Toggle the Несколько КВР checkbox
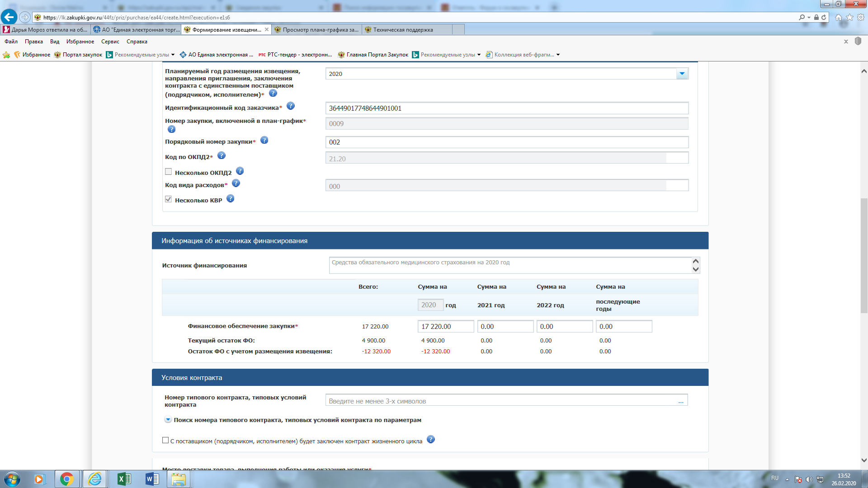 (x=169, y=199)
